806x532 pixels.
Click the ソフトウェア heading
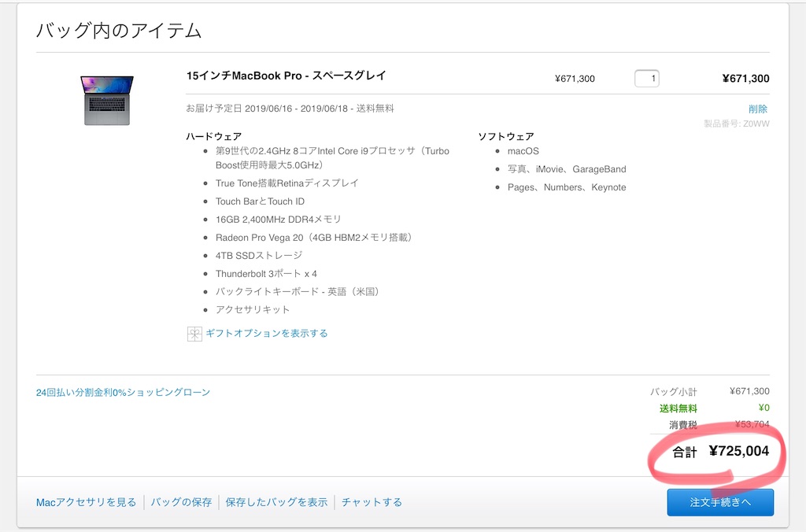click(506, 136)
